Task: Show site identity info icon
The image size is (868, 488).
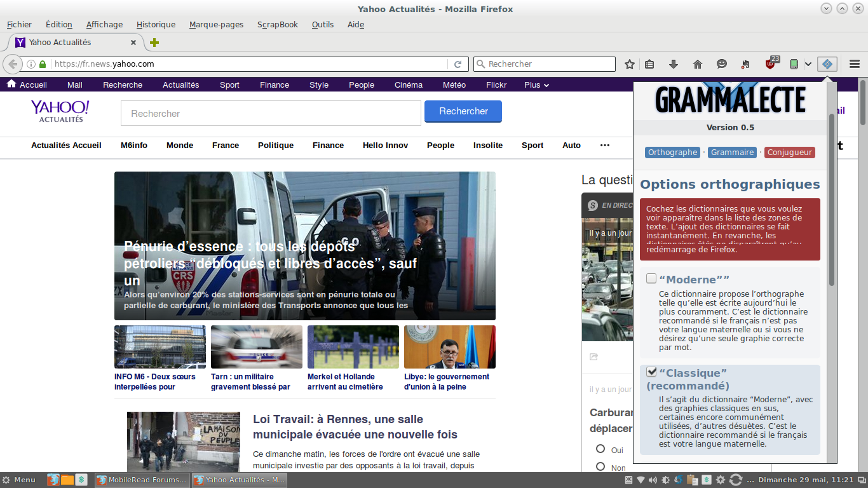Action: [x=31, y=64]
